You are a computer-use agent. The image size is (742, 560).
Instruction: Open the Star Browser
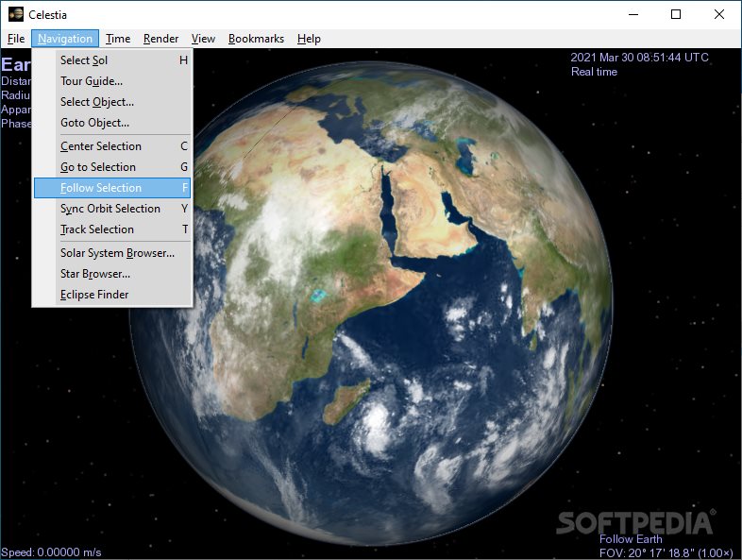[112, 274]
